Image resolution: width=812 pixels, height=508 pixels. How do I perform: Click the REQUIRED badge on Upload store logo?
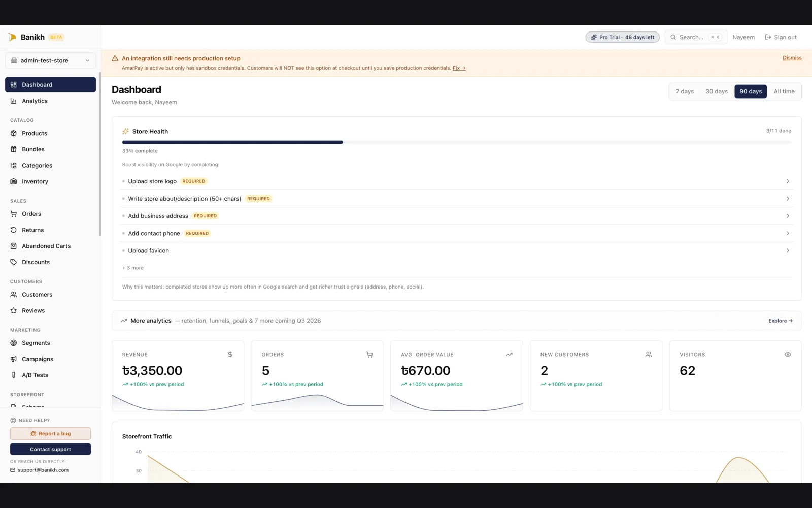194,181
